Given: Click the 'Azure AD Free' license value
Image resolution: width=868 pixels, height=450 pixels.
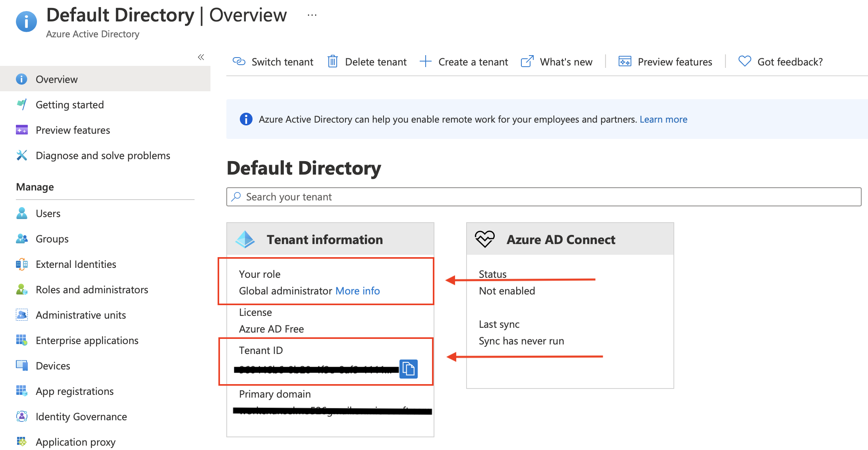Looking at the screenshot, I should [271, 329].
